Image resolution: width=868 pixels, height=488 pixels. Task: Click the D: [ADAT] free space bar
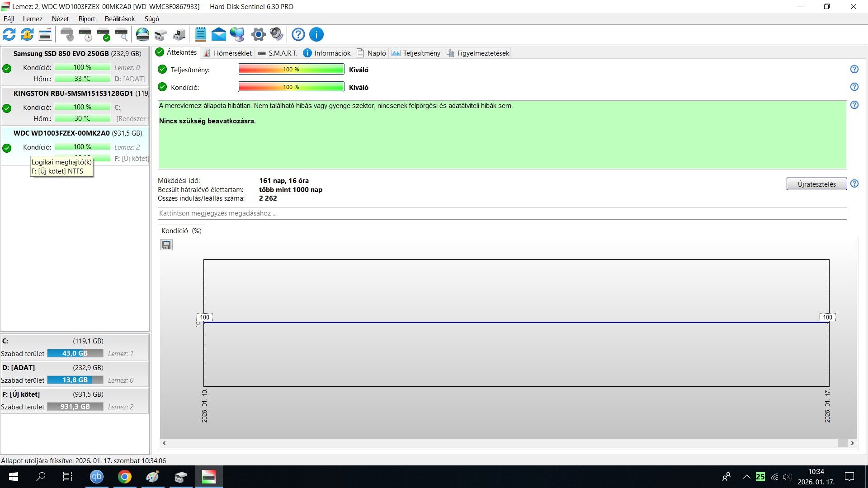tap(75, 380)
